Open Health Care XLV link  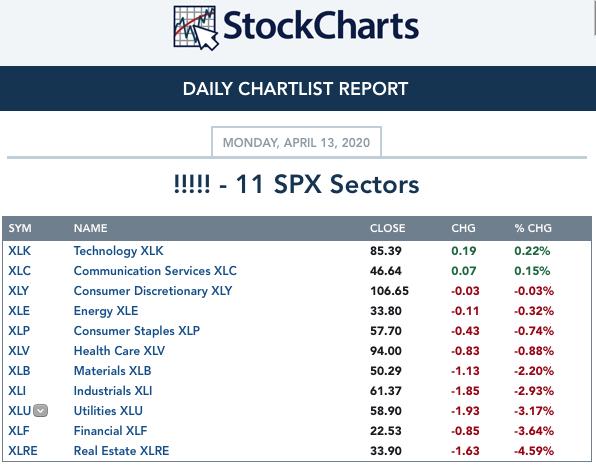click(x=119, y=351)
